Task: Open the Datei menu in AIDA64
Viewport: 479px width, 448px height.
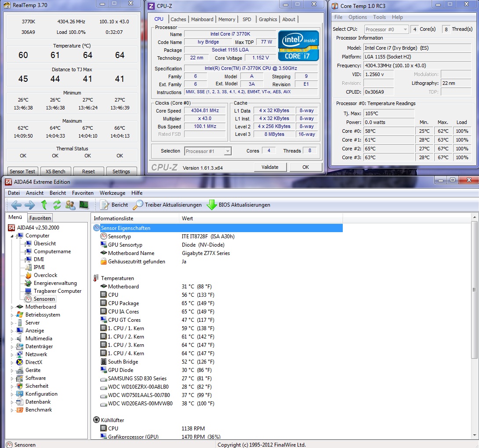Action: point(14,193)
